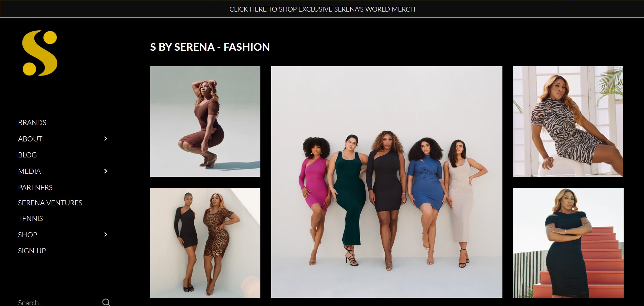Expand the ABOUT submenu arrow
644x306 pixels.
point(106,139)
